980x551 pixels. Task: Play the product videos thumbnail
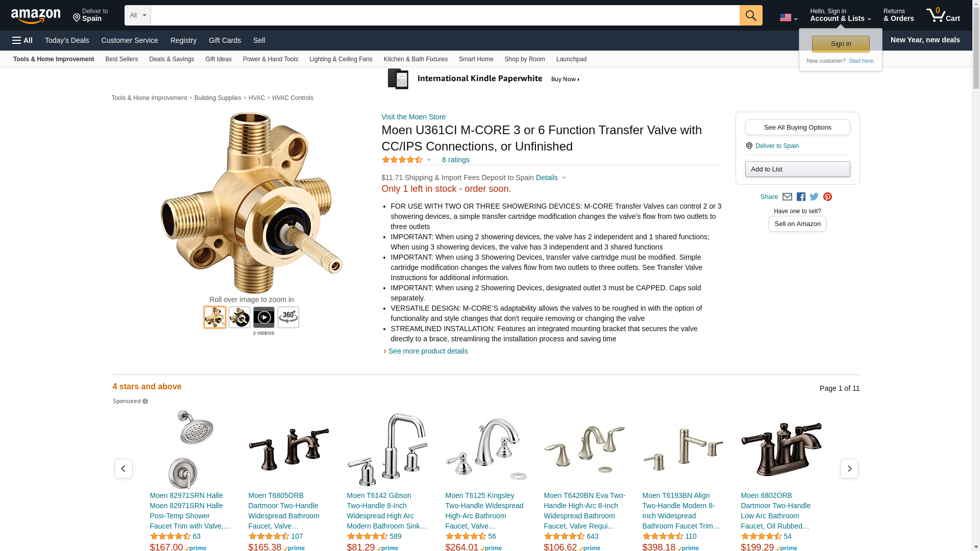pyautogui.click(x=264, y=317)
